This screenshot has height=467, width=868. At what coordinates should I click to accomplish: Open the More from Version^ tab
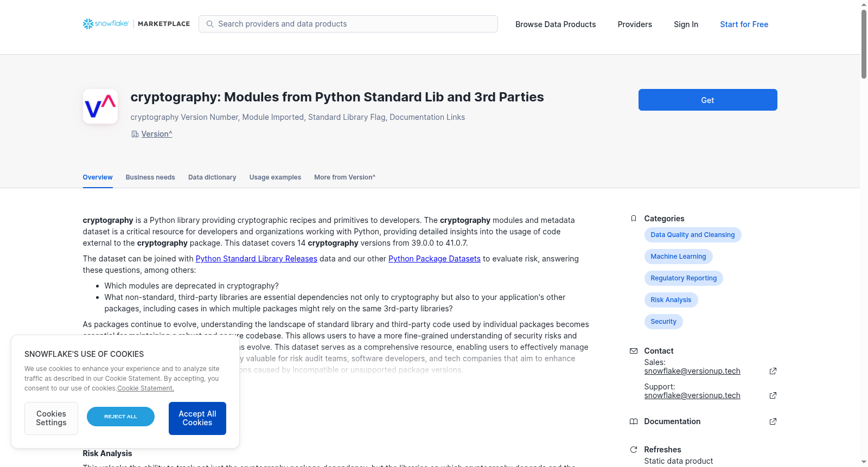(344, 177)
